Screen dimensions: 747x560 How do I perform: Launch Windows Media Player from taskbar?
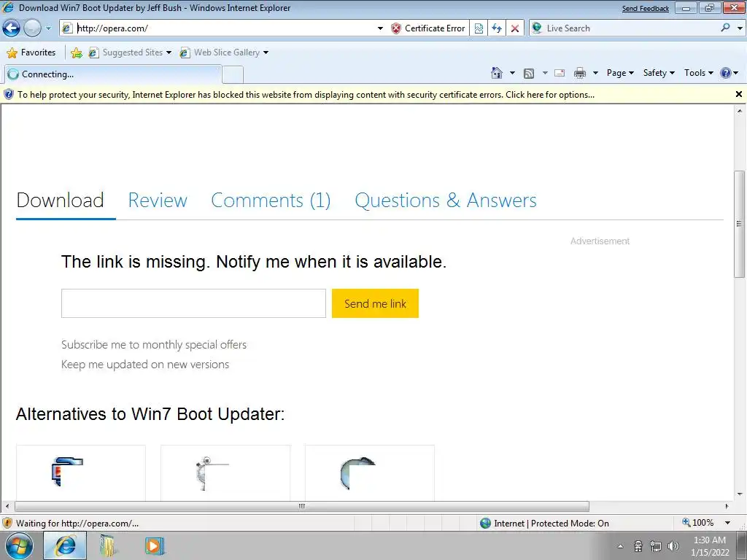coord(154,545)
